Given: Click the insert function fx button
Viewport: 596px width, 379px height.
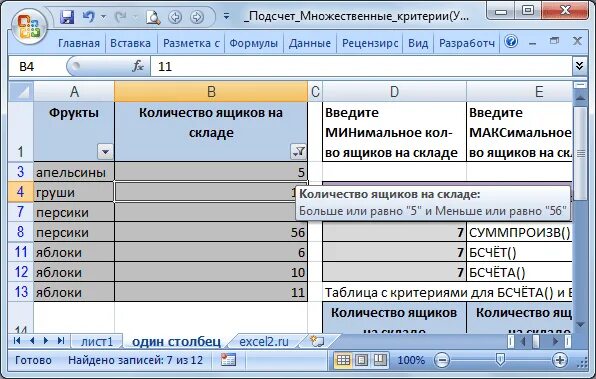Looking at the screenshot, I should click(138, 67).
